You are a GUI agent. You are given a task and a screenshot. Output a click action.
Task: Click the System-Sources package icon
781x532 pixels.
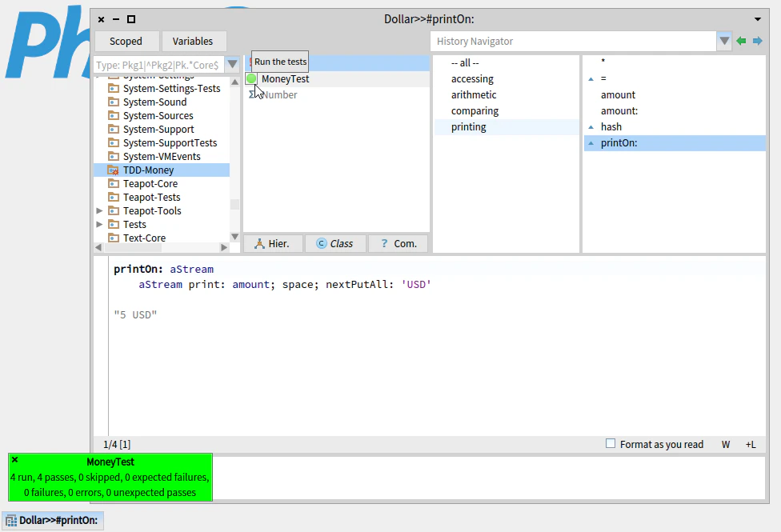114,115
